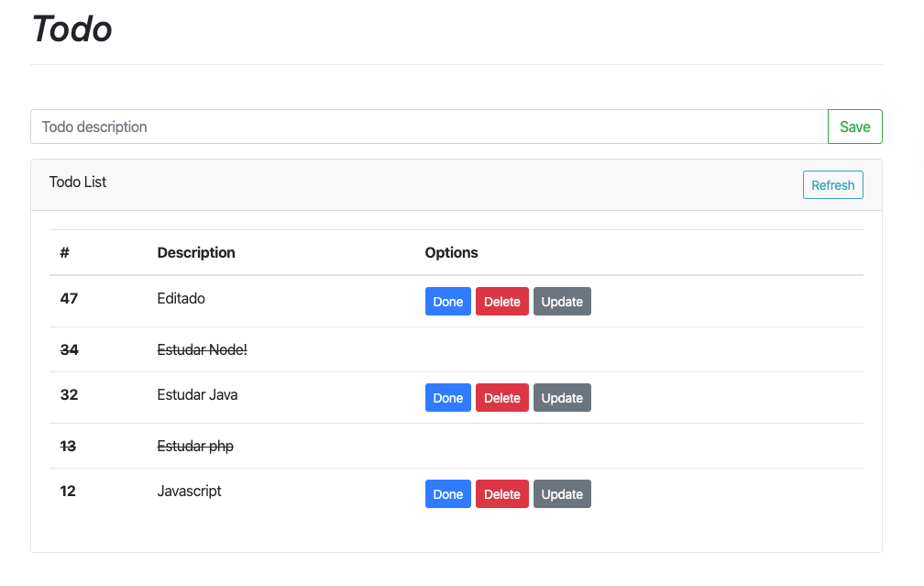Delete the todo "Javascript"
Image resolution: width=924 pixels, height=586 pixels.
coord(501,493)
